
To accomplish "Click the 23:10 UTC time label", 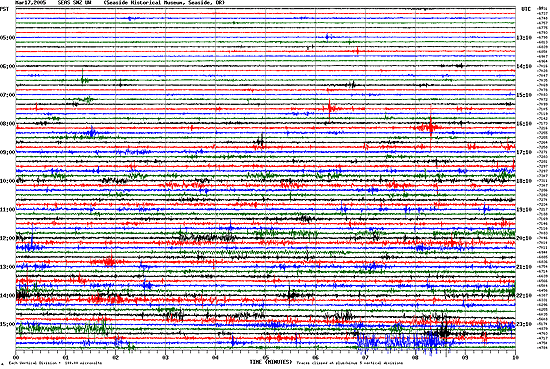I will coord(524,324).
